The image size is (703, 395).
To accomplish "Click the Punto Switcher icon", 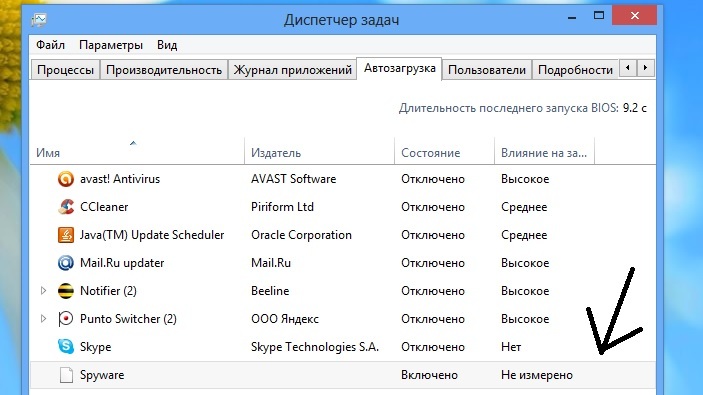I will tap(66, 319).
